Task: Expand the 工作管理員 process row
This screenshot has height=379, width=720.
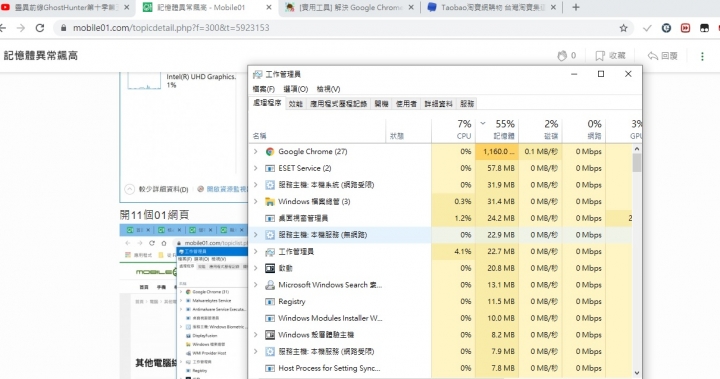Action: 256,252
